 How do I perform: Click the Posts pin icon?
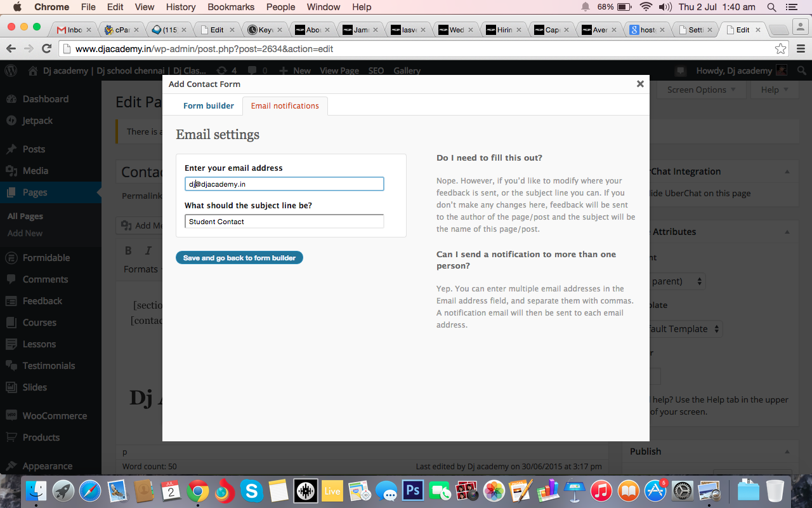(11, 149)
